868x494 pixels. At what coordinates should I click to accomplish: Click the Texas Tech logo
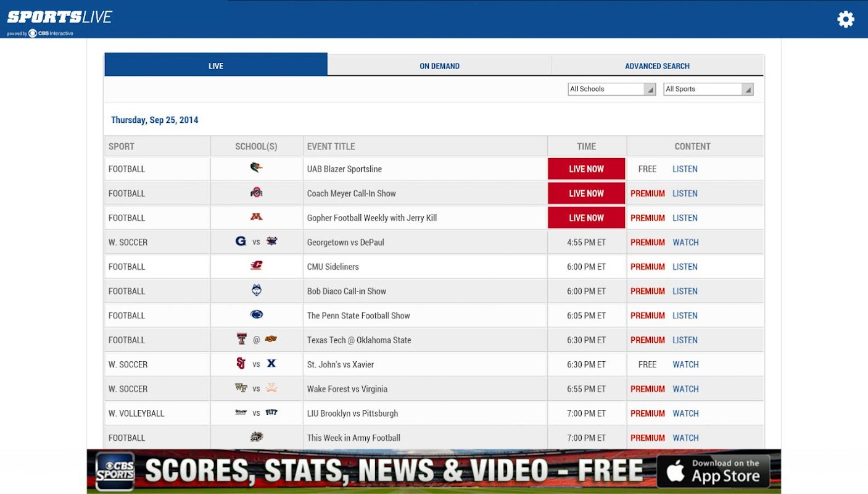click(242, 339)
